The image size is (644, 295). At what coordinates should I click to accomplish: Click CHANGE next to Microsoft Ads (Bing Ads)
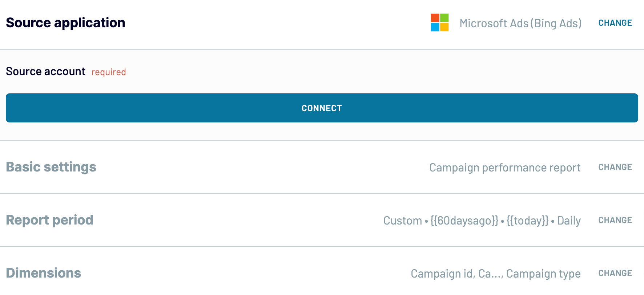[615, 23]
